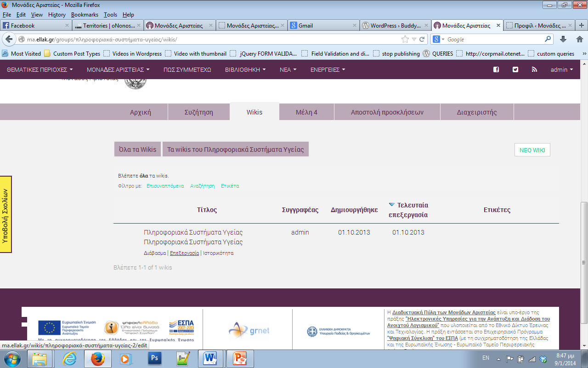Open the Facebook icon in site header
This screenshot has width=588, height=368.
pos(496,70)
